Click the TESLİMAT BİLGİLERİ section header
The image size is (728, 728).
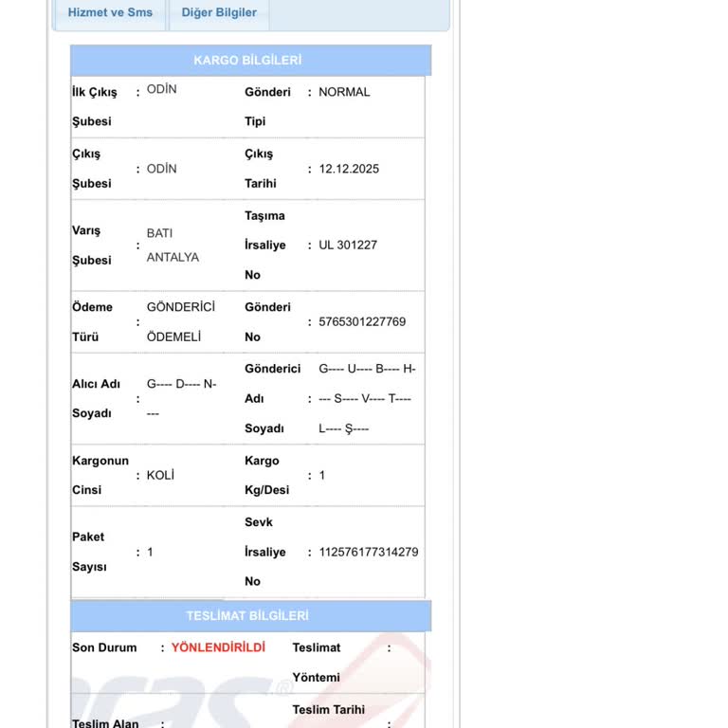click(247, 615)
